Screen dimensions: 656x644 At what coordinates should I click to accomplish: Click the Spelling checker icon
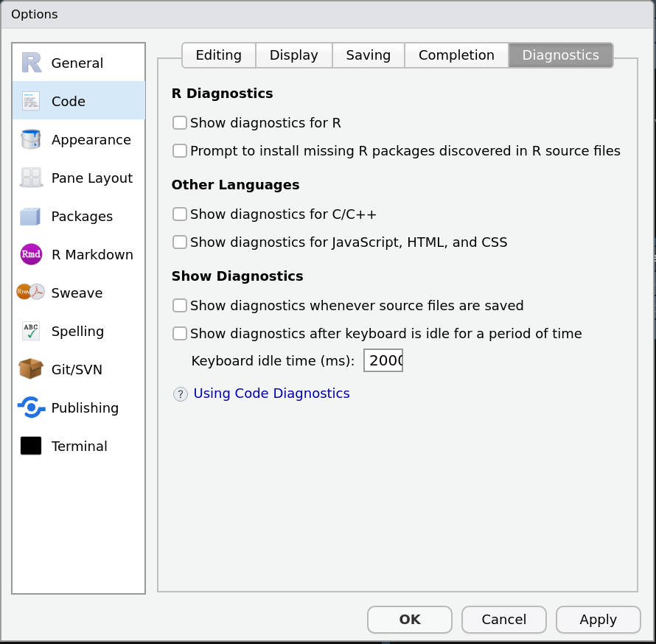31,331
